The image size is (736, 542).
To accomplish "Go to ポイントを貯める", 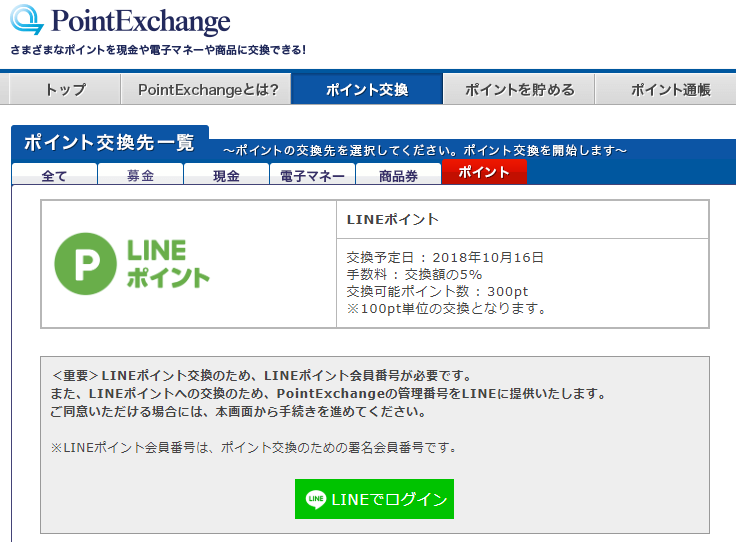I will click(519, 89).
